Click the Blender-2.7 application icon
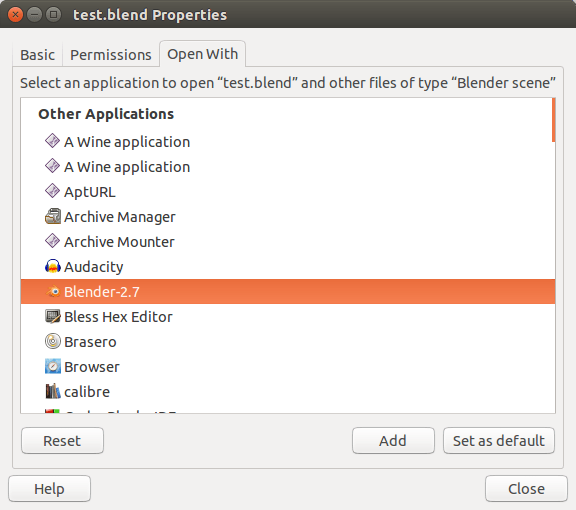The image size is (576, 510). (x=53, y=292)
